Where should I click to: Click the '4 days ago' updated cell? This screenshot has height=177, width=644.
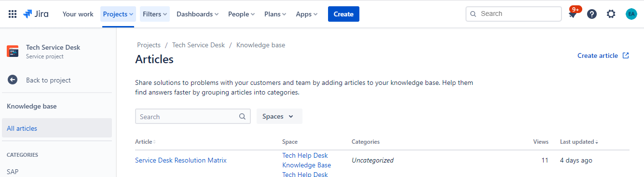pos(576,160)
